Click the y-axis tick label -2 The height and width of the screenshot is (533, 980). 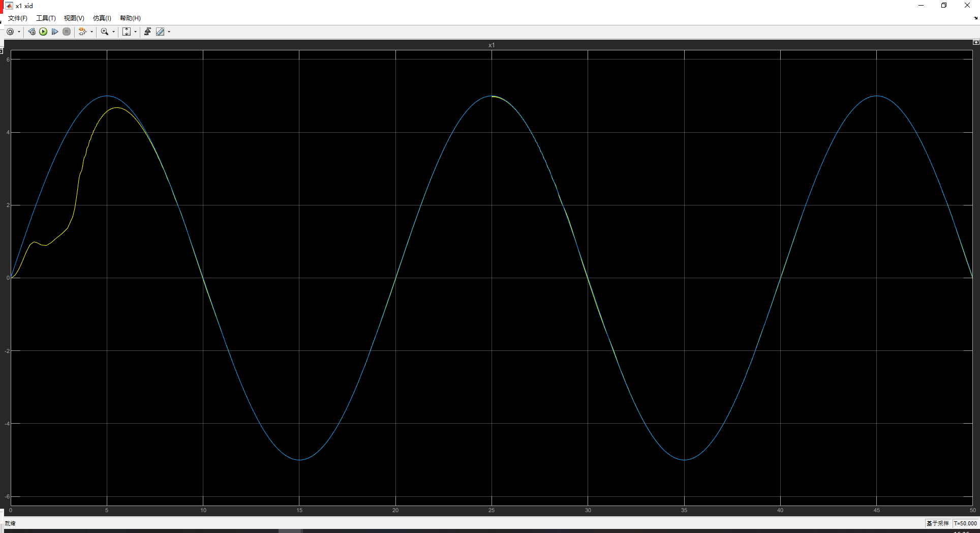(7, 351)
